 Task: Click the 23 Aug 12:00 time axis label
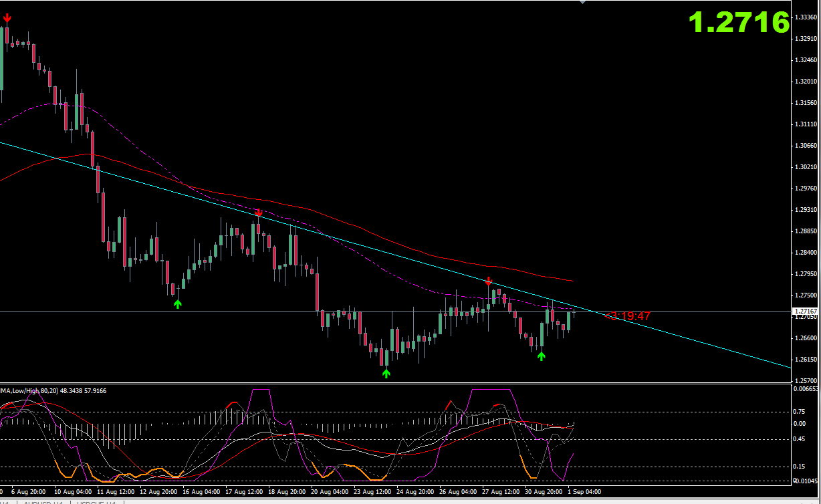click(x=372, y=491)
